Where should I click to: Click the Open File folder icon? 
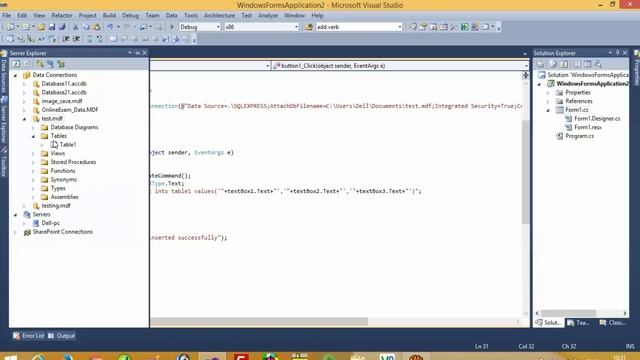[41, 27]
